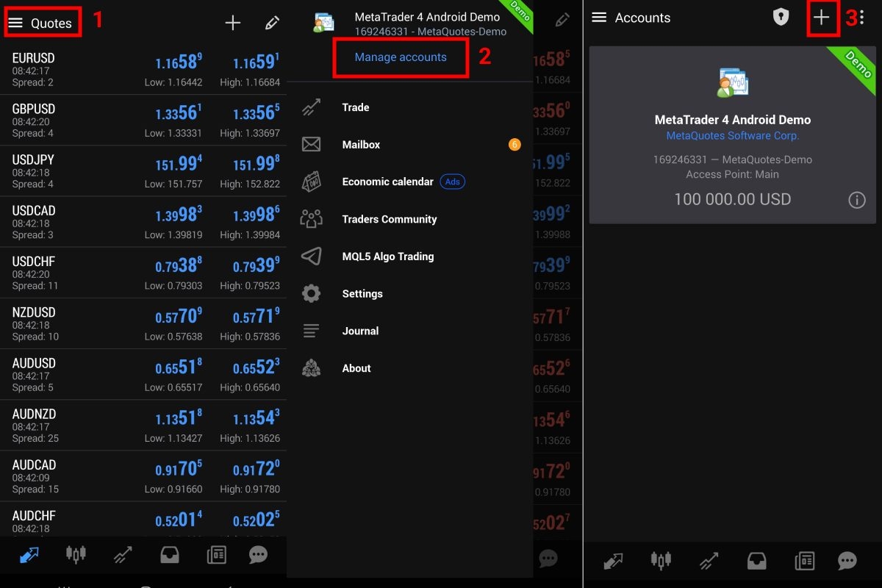Viewport: 882px width, 588px height.
Task: Open Journal from the side menu
Action: [360, 331]
